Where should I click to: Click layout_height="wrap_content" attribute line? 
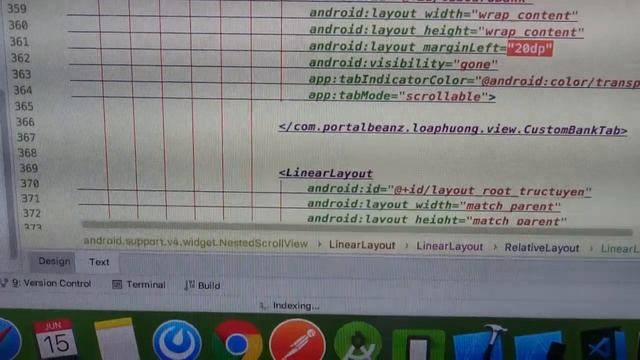coord(446,31)
